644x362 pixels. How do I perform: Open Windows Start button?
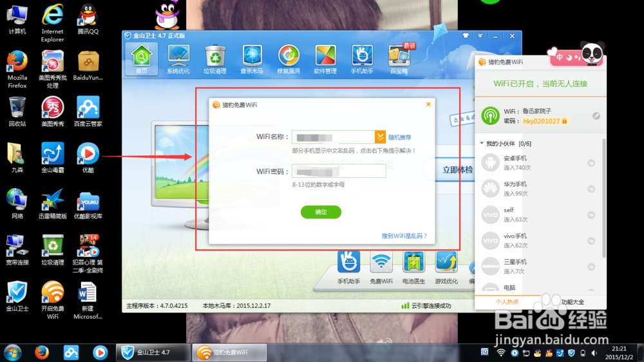point(13,352)
